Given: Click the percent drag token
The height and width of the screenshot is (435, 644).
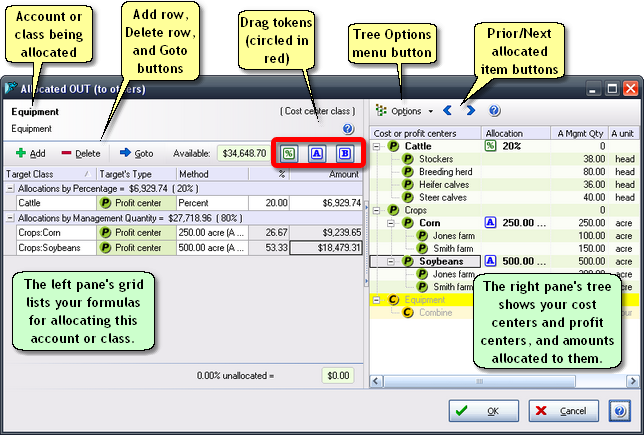Looking at the screenshot, I should 288,153.
